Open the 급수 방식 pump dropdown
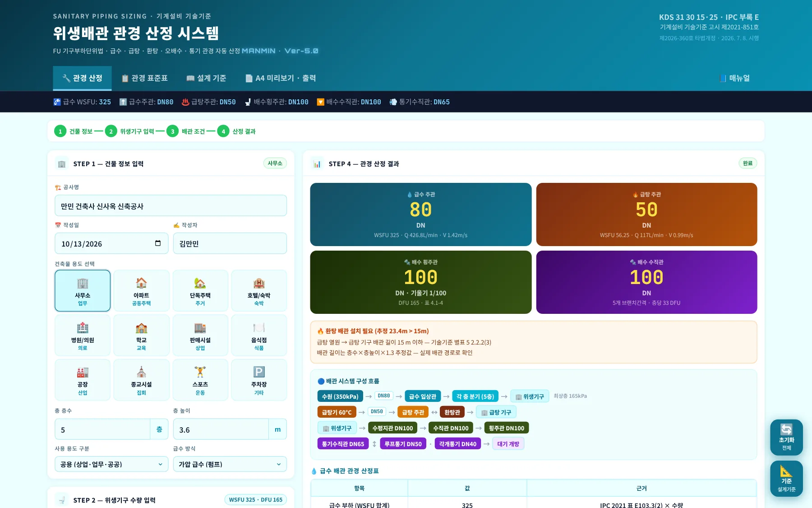Viewport: 812px width, 508px height. click(x=230, y=464)
